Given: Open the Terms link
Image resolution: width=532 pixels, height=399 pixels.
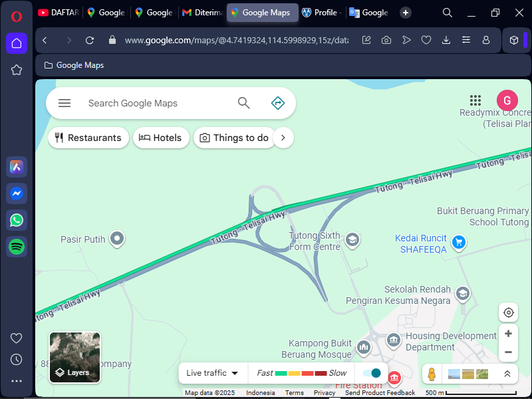Looking at the screenshot, I should point(294,392).
